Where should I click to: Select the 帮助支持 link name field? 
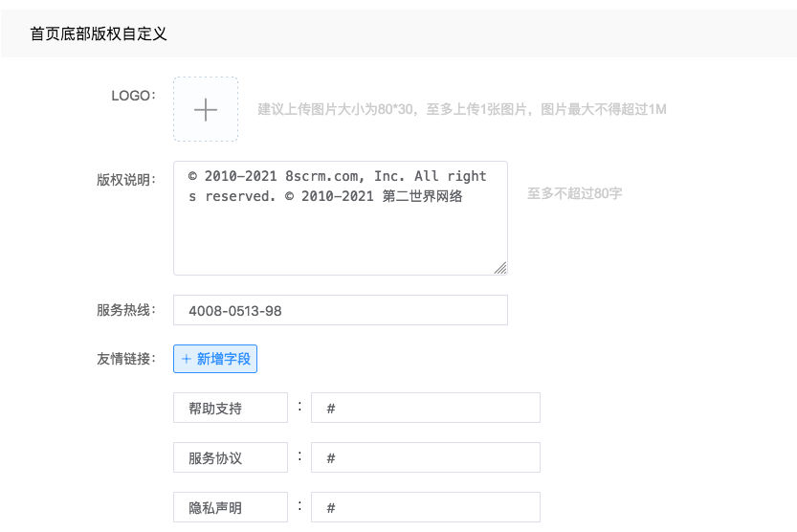click(231, 408)
